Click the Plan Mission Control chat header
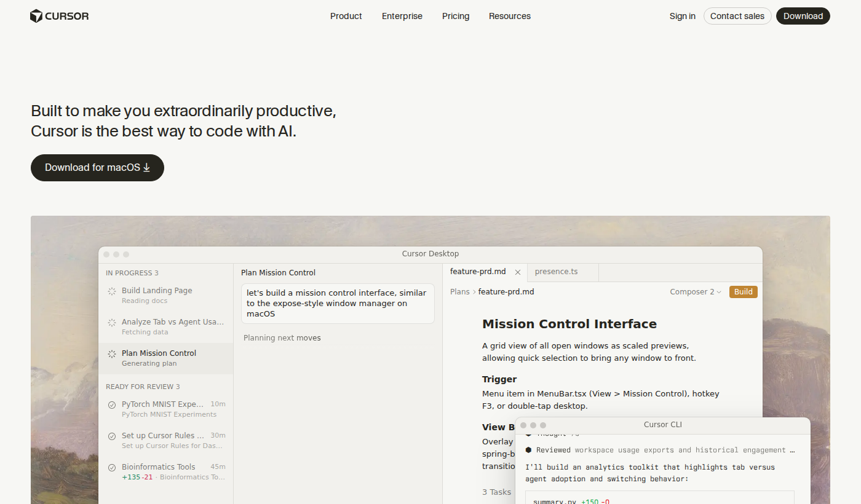Screen dimensions: 861x504 click(x=278, y=273)
